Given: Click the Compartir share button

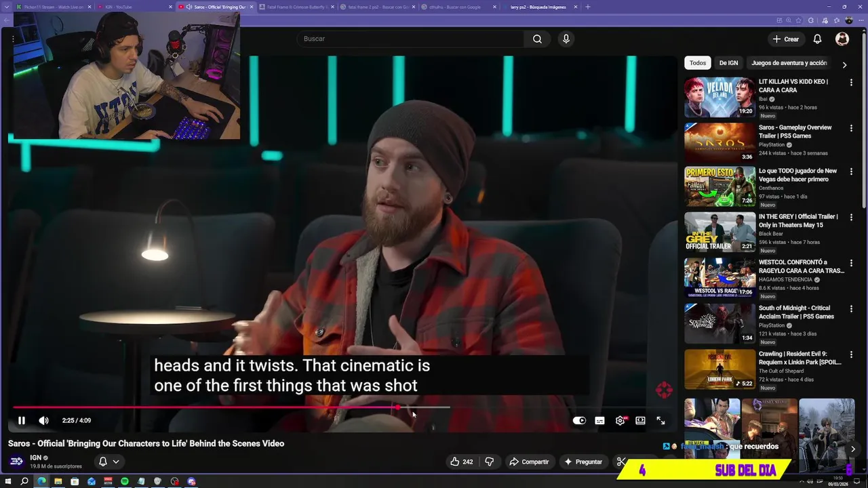Looking at the screenshot, I should [529, 462].
